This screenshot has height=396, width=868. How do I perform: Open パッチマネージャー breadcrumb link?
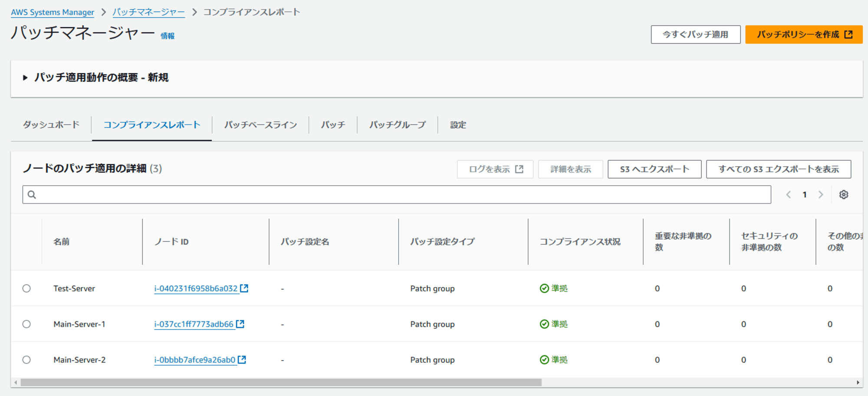pos(148,12)
